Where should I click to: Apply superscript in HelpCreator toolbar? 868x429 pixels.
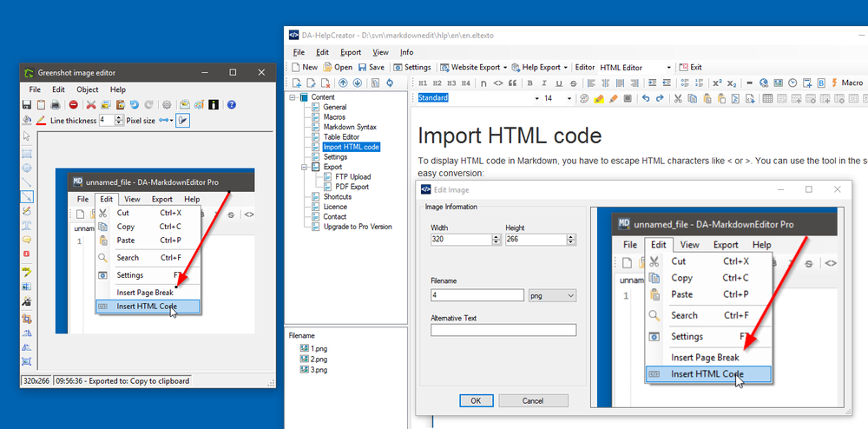pos(717,83)
